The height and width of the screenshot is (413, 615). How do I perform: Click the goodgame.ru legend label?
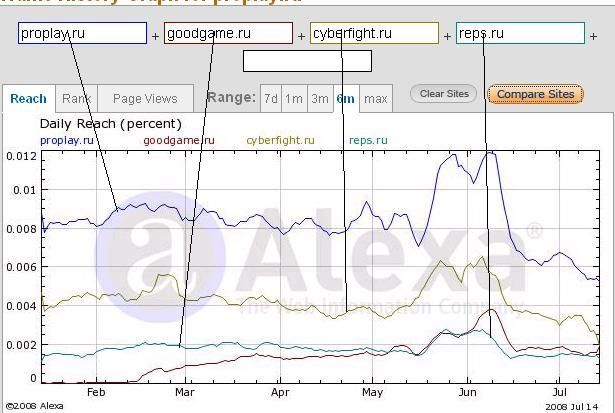pos(179,140)
